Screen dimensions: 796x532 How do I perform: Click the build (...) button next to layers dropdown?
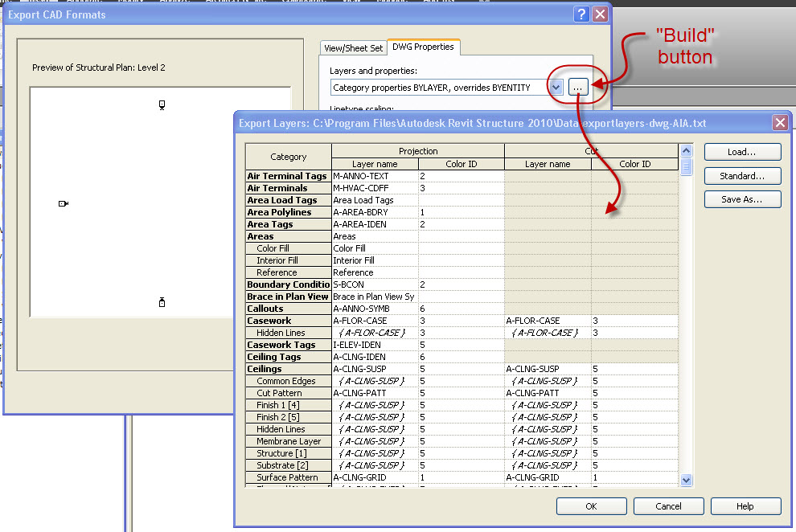click(578, 88)
